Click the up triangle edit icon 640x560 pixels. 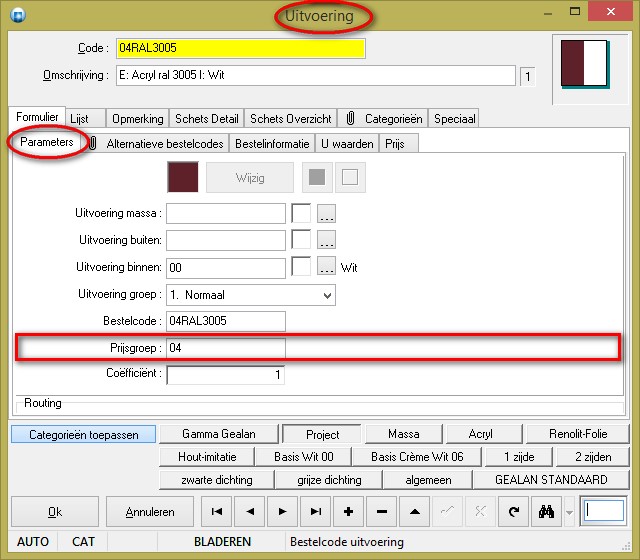pos(415,511)
